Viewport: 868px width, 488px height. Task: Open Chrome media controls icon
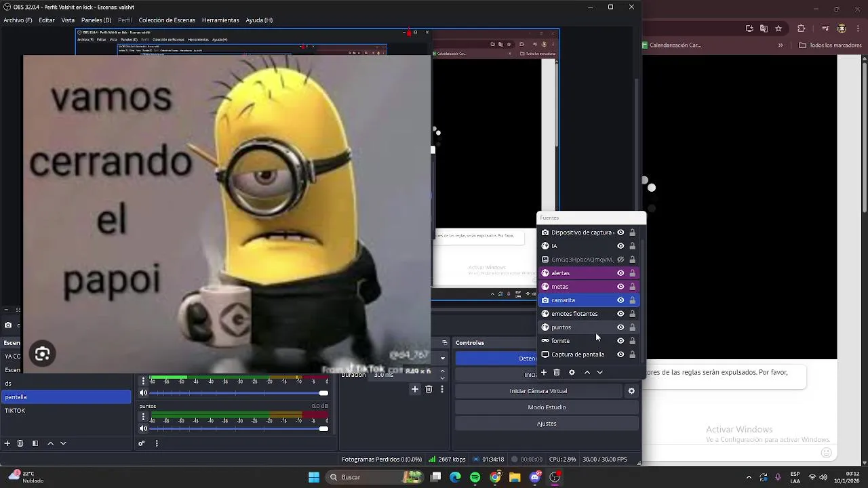[825, 28]
